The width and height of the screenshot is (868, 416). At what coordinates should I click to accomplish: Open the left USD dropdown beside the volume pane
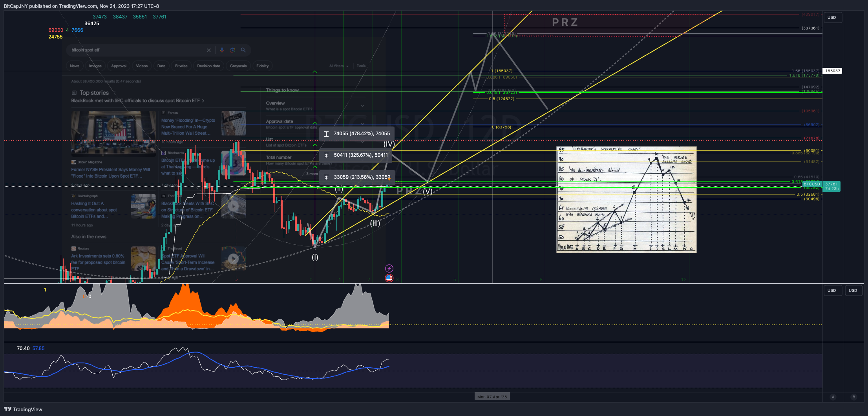click(832, 290)
